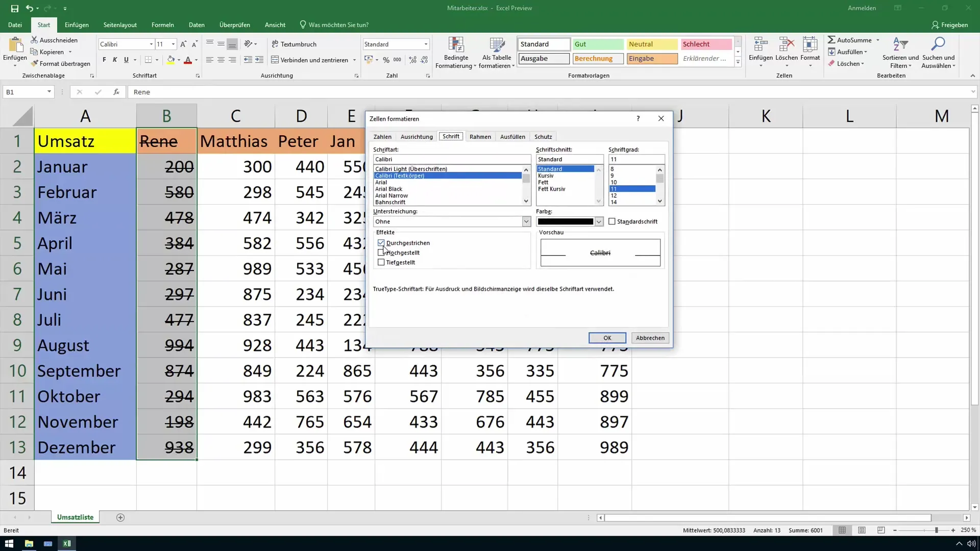The image size is (980, 551).
Task: Open the font size dropdown in ribbon
Action: click(174, 44)
